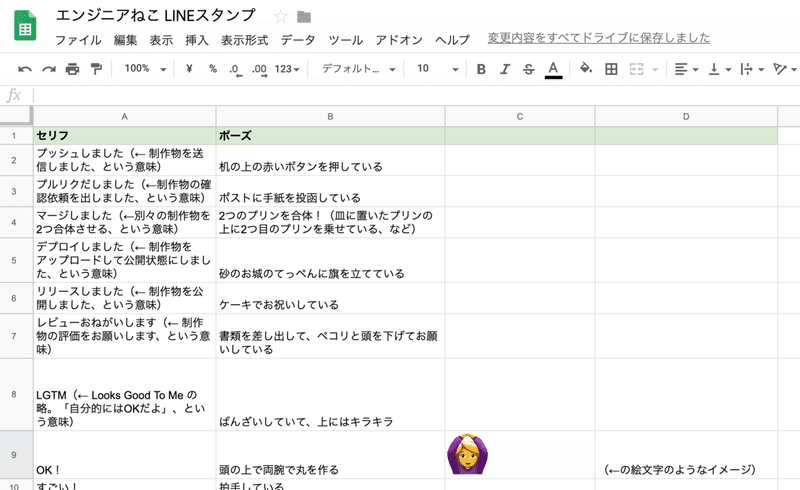Click the ポーズ header cell

(330, 136)
